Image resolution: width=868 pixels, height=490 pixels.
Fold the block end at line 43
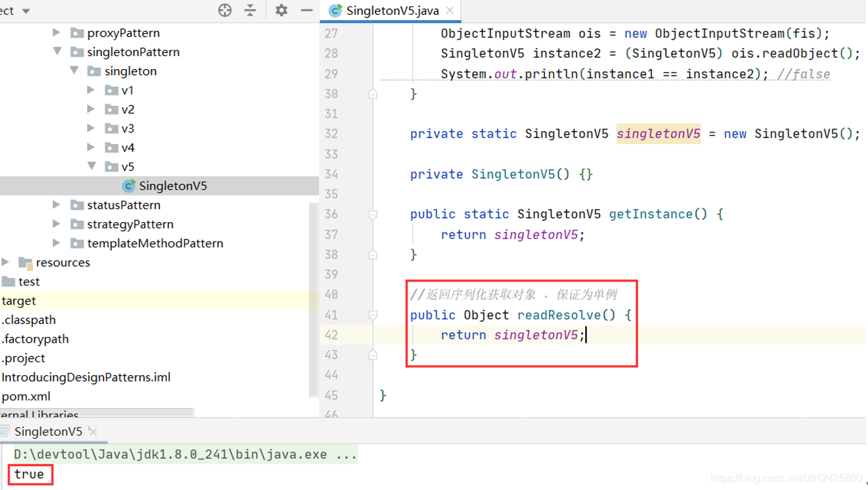pos(373,355)
